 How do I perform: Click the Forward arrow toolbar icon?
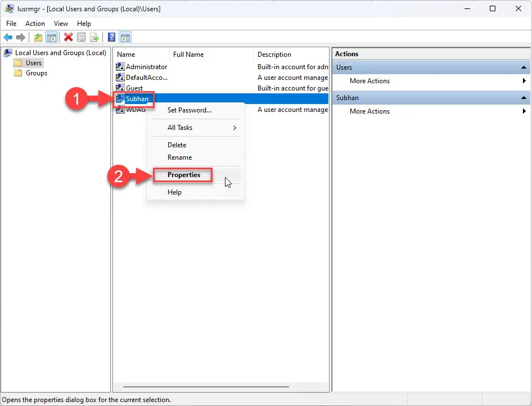pos(21,37)
